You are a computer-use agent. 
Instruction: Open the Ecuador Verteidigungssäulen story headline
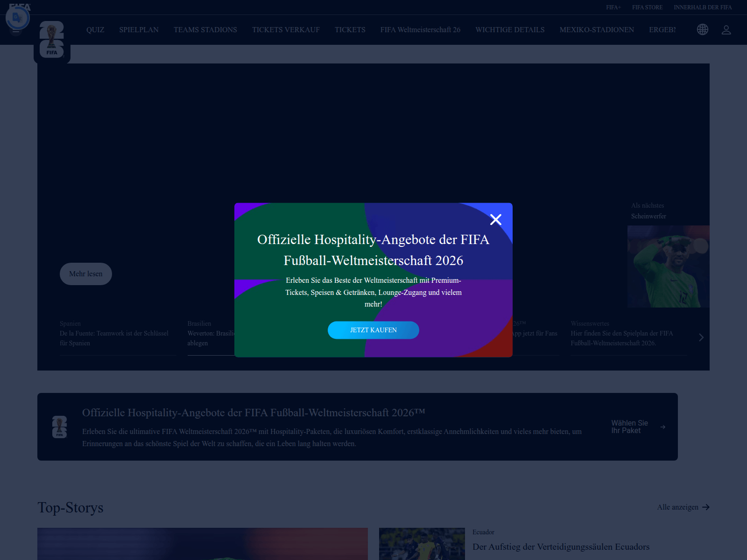tap(561, 547)
